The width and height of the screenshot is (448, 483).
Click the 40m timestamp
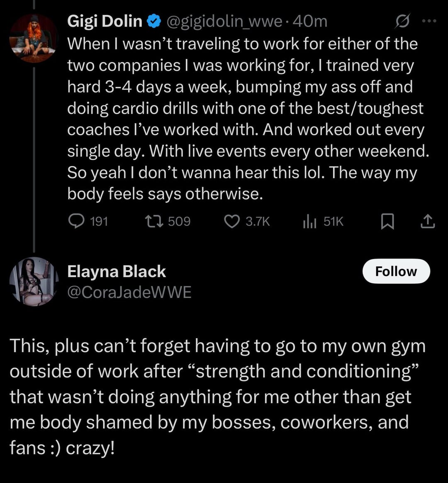click(x=310, y=22)
